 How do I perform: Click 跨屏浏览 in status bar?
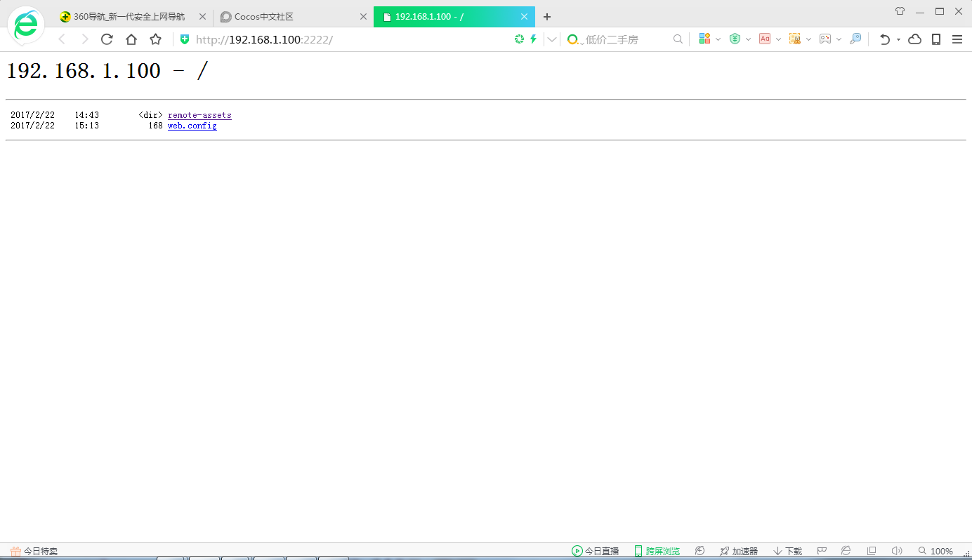657,552
